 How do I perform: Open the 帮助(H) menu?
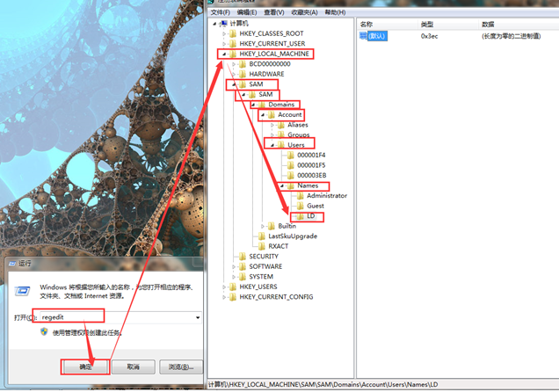tap(335, 12)
